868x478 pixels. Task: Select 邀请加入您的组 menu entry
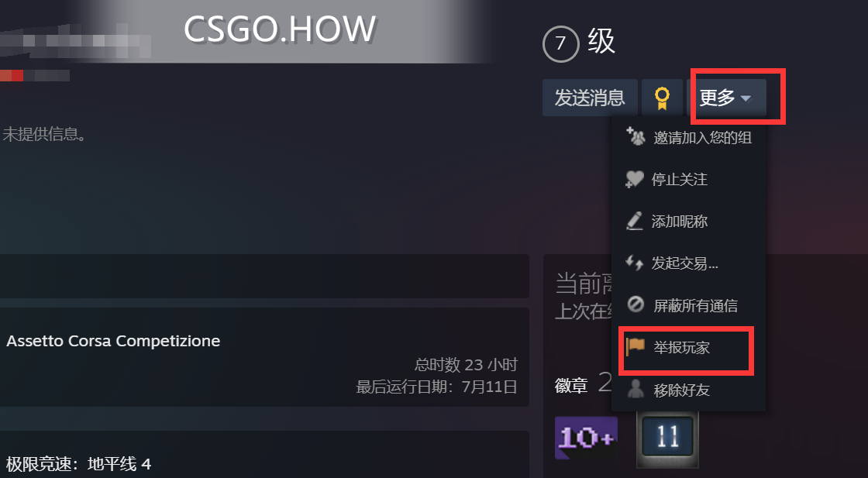point(689,136)
